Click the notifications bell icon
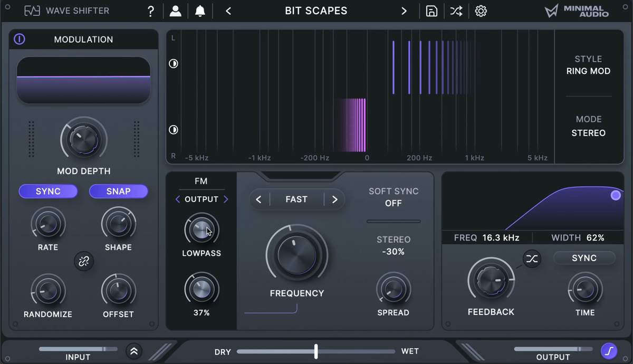This screenshot has height=364, width=633. click(x=200, y=11)
